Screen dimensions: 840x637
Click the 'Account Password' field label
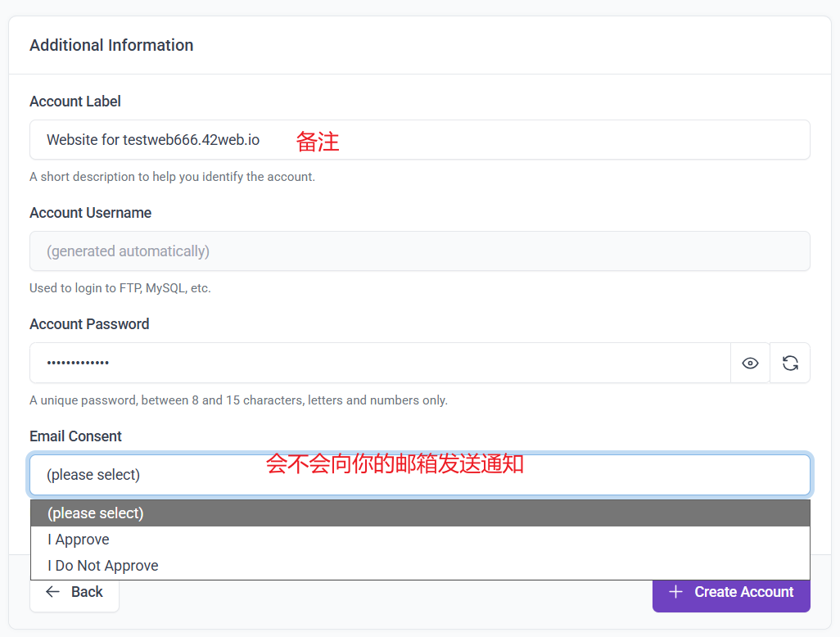click(x=89, y=324)
